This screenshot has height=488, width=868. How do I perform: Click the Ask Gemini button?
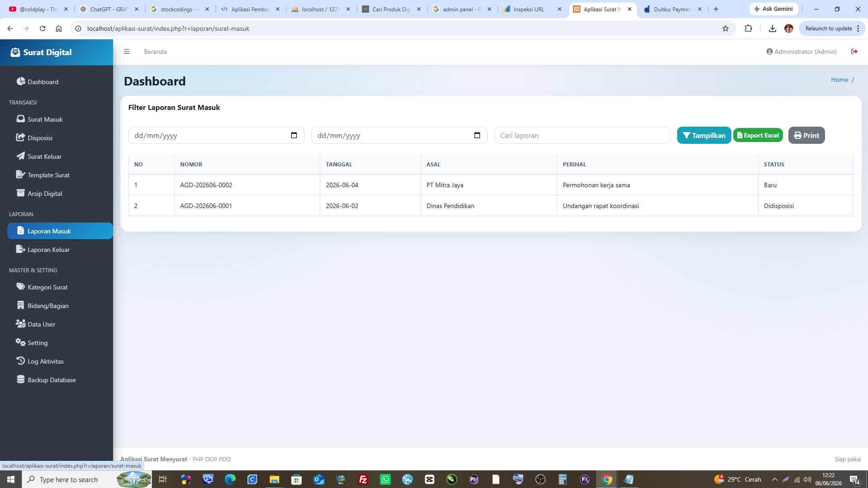773,9
